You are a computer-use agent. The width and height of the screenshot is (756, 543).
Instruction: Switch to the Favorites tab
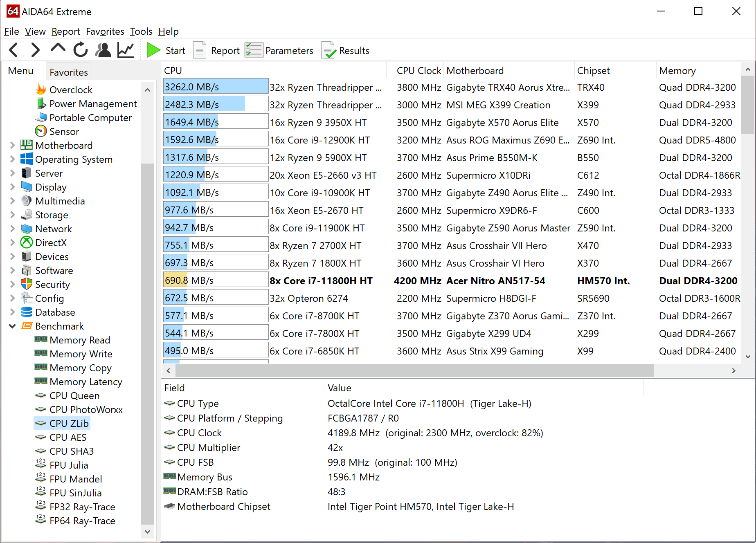tap(68, 72)
